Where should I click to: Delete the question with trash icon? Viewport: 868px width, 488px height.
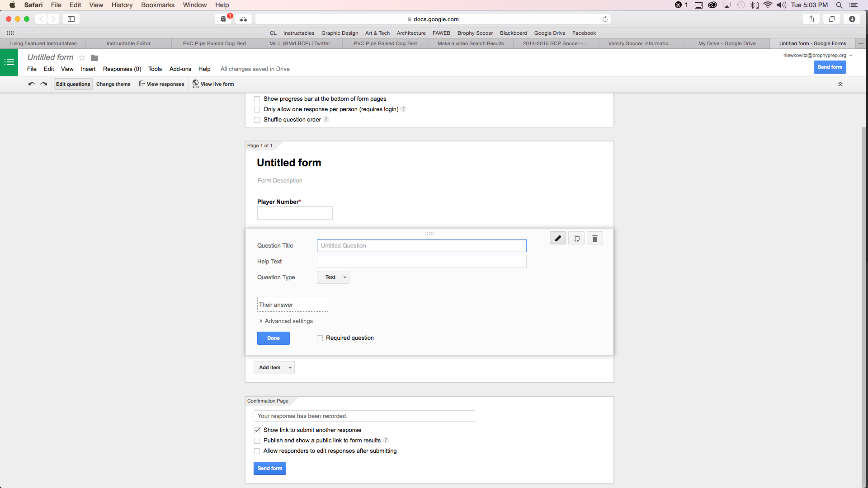(594, 238)
